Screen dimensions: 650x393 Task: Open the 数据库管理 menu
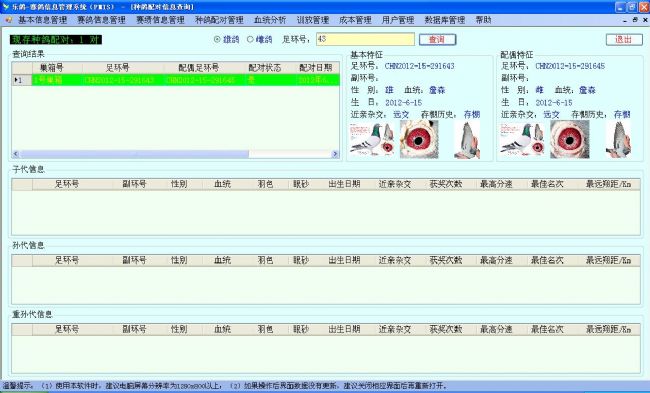[445, 20]
